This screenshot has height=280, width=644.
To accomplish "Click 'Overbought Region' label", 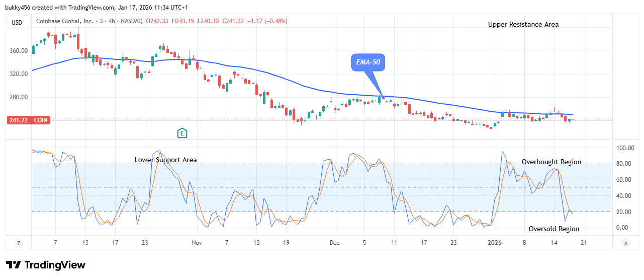I will 551,162.
